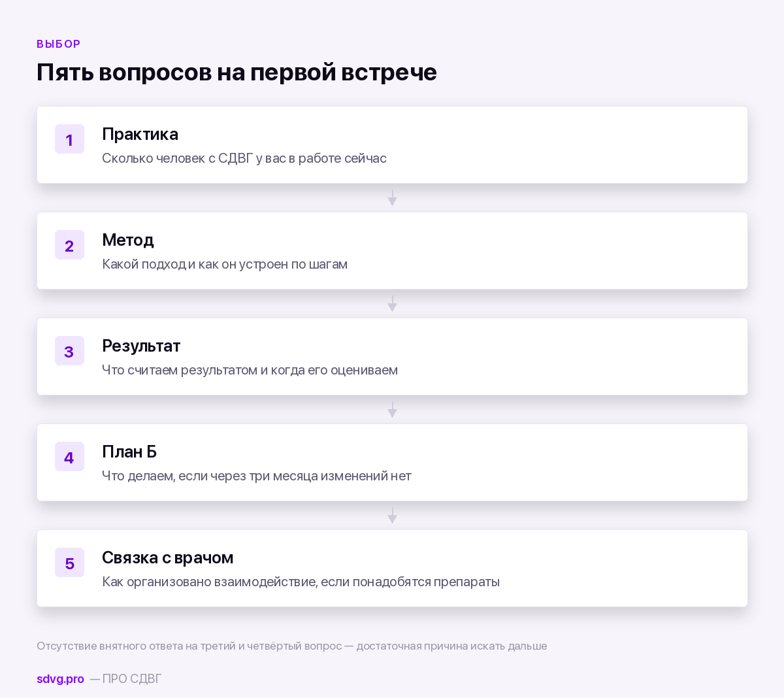784x698 pixels.
Task: Click the number 4 badge beside План Б
Action: (x=69, y=457)
